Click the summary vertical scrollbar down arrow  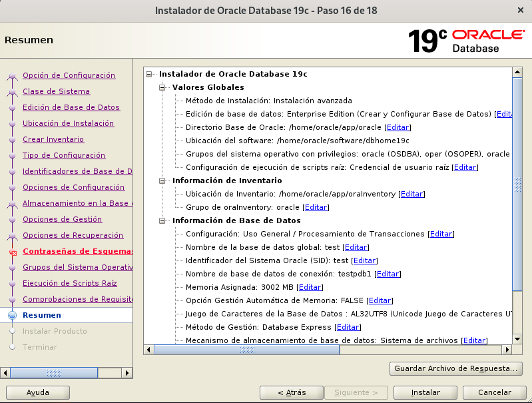click(517, 339)
